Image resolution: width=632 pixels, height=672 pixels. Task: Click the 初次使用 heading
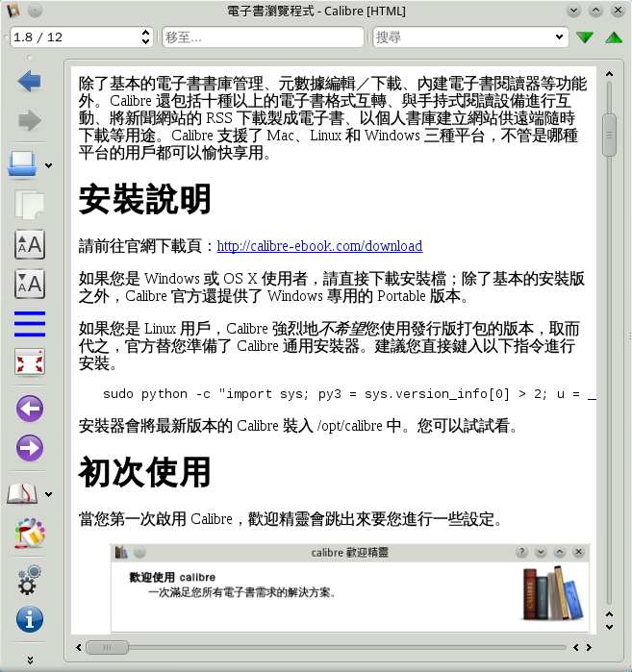point(144,472)
